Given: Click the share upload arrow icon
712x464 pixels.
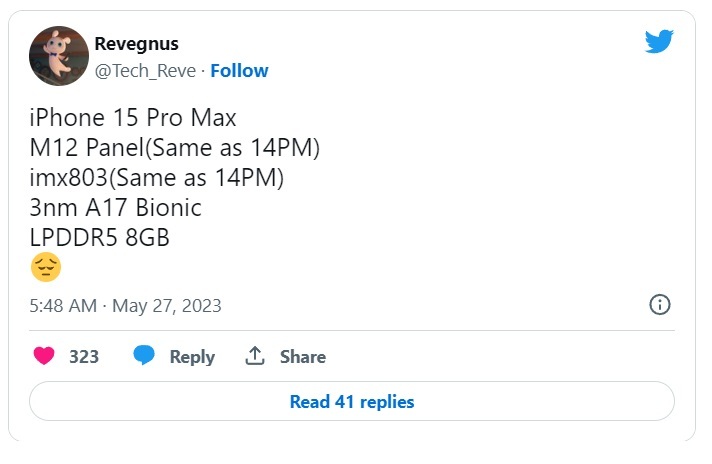Looking at the screenshot, I should (255, 356).
